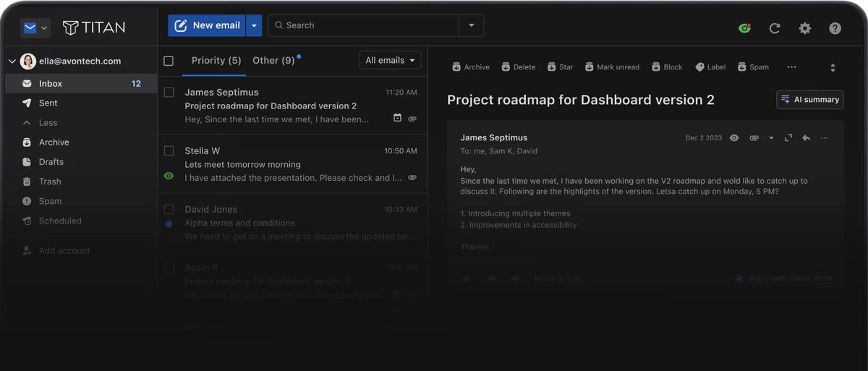The image size is (868, 371).
Task: Click the AI summary button
Action: 810,100
